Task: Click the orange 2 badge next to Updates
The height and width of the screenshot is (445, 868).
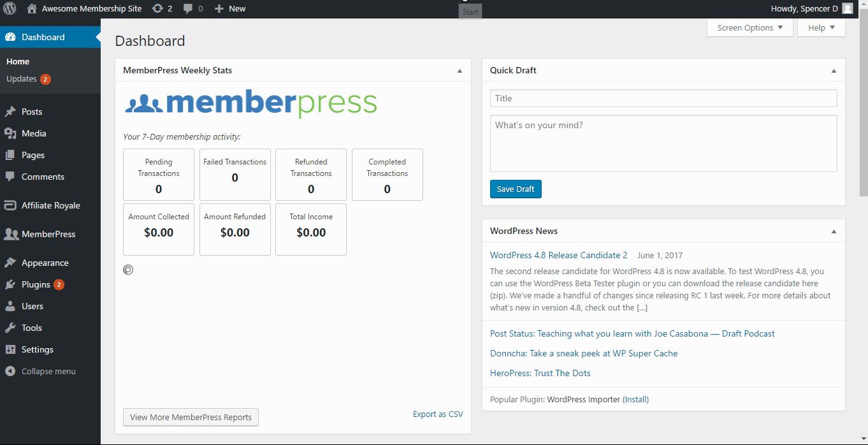Action: pos(45,79)
